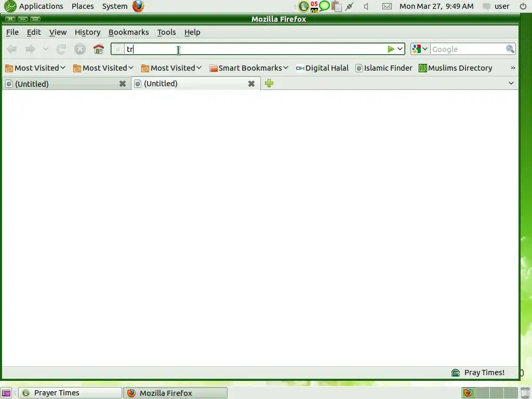This screenshot has height=399, width=532.
Task: Click Mozilla Firefox taskbar button
Action: coord(175,393)
